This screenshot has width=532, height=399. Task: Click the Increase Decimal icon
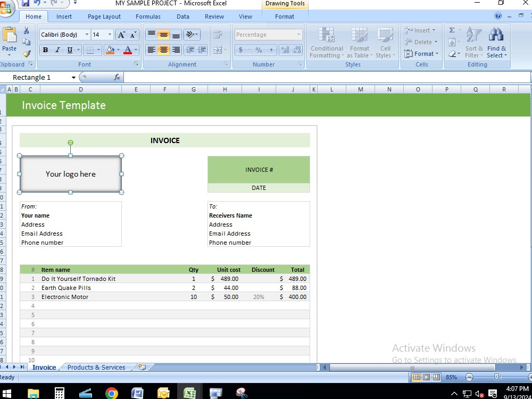(285, 50)
